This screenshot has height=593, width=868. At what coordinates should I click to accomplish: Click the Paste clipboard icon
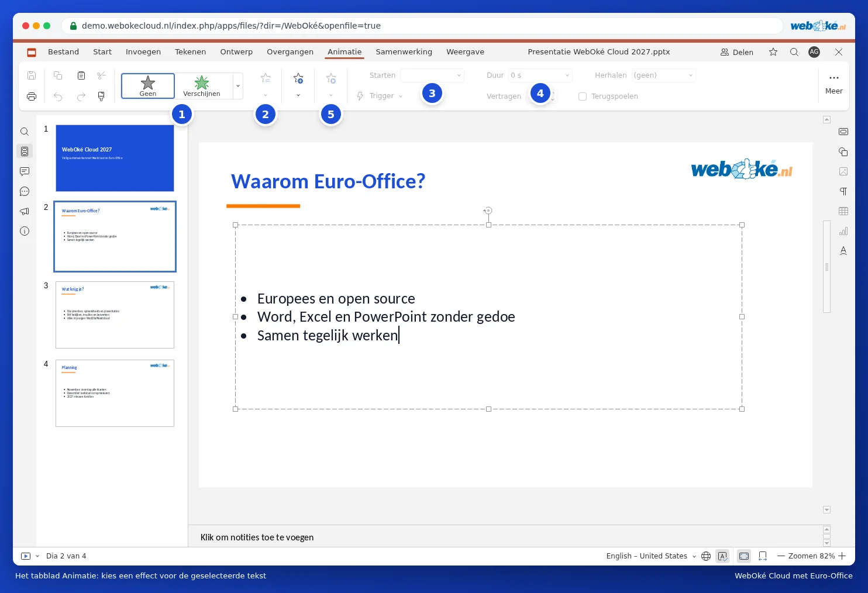(x=81, y=75)
